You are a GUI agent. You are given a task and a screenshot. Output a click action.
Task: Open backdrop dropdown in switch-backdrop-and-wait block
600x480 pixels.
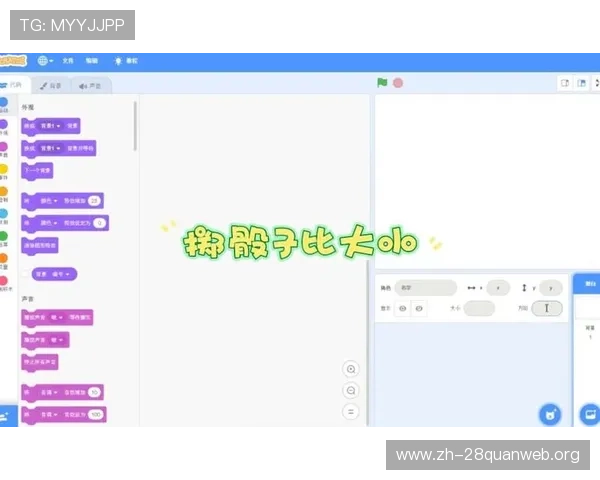click(x=50, y=148)
